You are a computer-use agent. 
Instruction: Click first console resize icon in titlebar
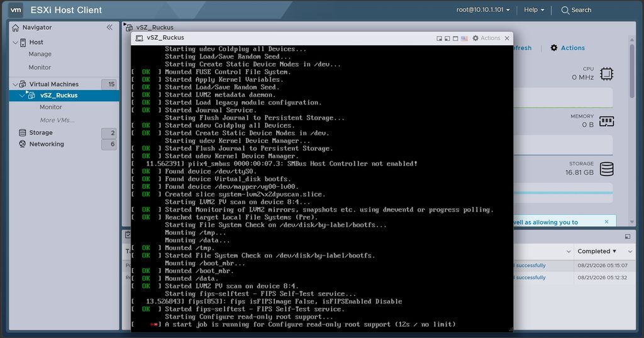coord(439,38)
